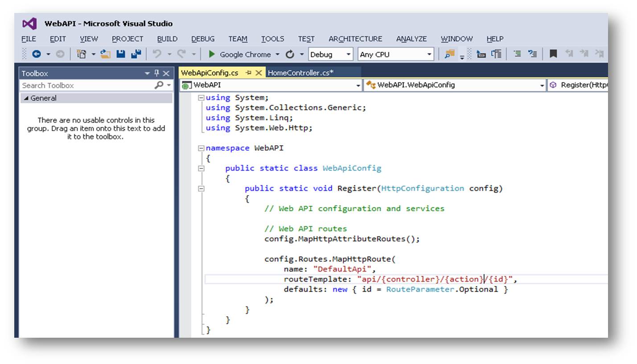Click the Open File folder icon
The image size is (637, 364).
pyautogui.click(x=106, y=54)
